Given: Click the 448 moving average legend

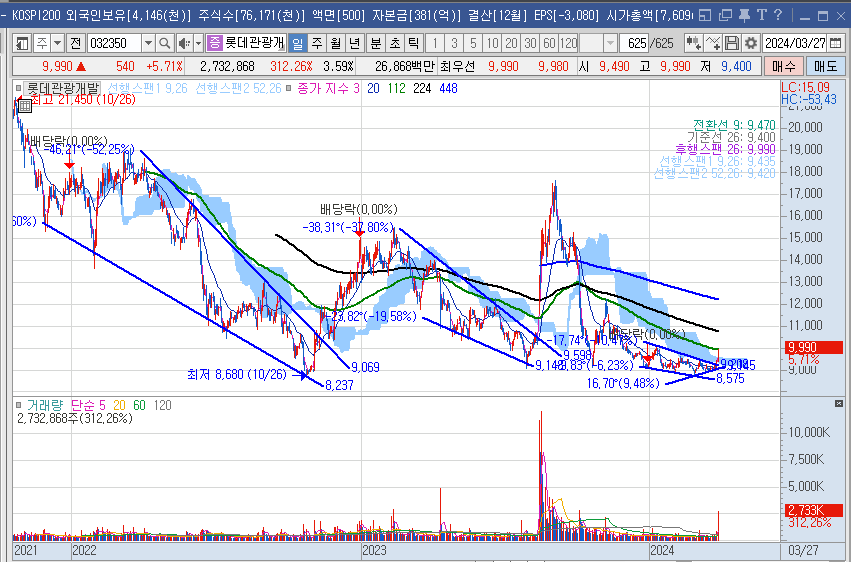Looking at the screenshot, I should [448, 88].
